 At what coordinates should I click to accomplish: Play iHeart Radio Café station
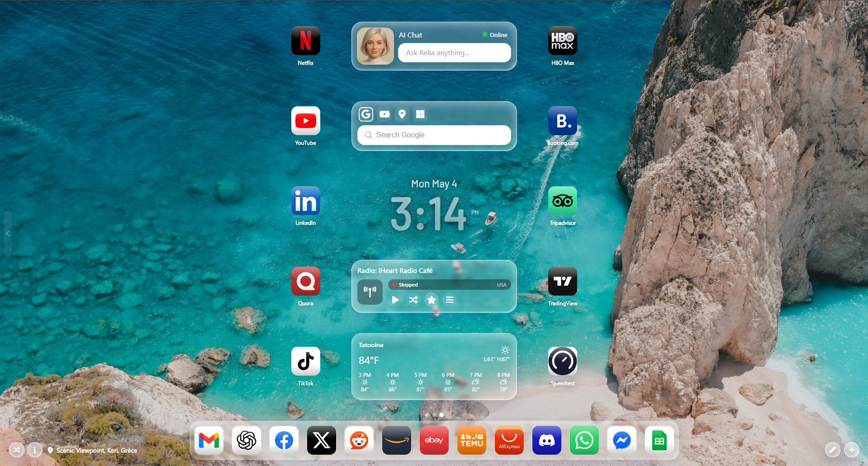tap(395, 300)
